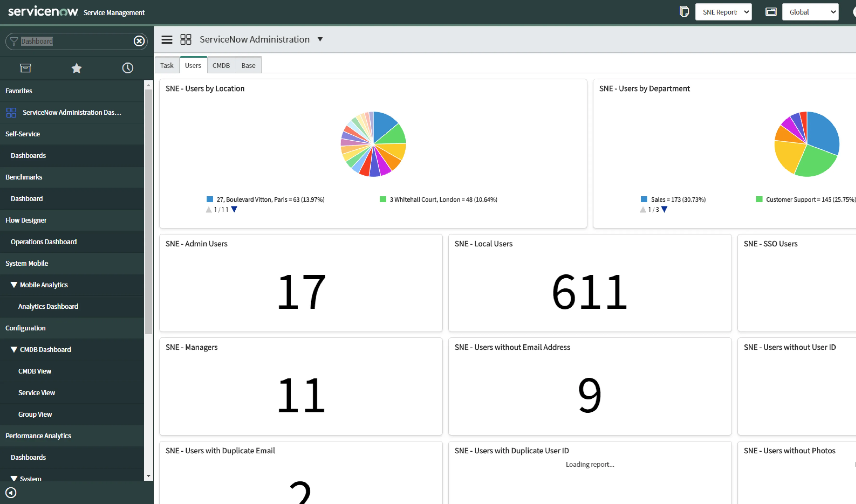
Task: Switch to the Task tab
Action: point(166,65)
